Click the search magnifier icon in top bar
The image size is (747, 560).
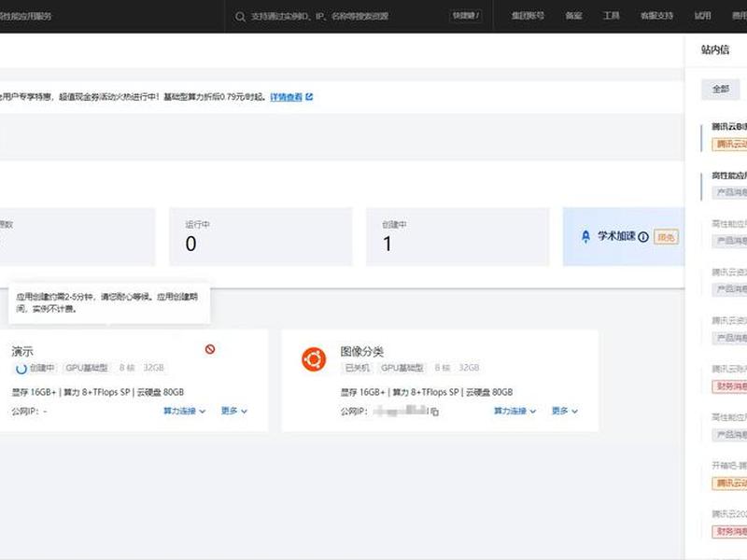pyautogui.click(x=240, y=17)
